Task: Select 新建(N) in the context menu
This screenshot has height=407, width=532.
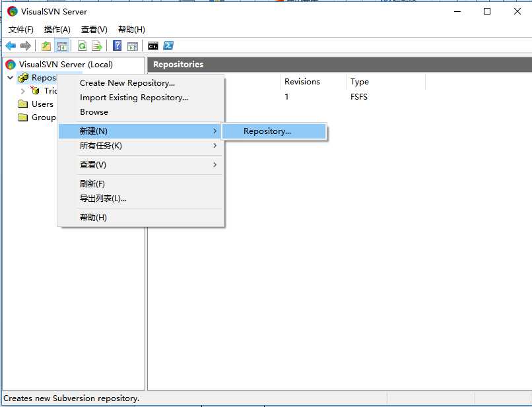Action: point(140,131)
